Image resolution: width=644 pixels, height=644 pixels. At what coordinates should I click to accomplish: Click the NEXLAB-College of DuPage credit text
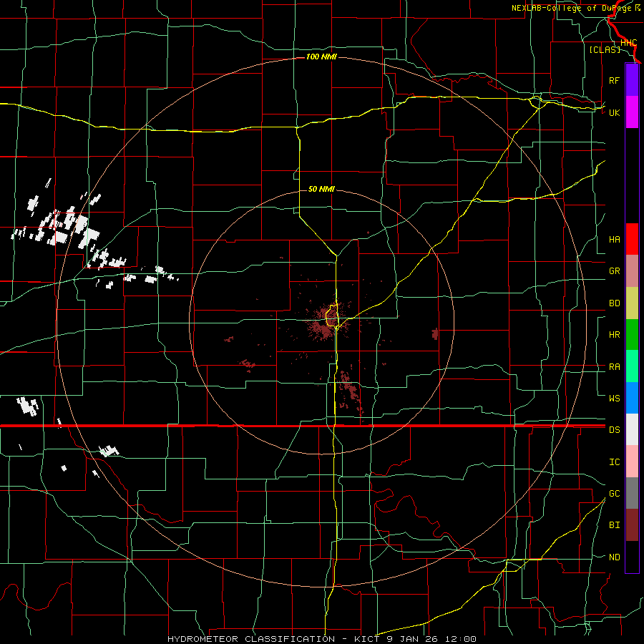coord(572,8)
